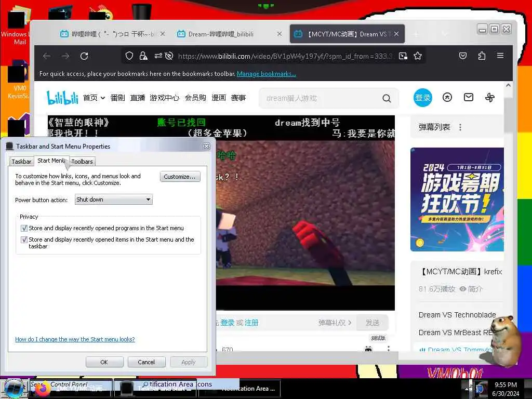Open the Windows Start orb
The width and height of the screenshot is (532, 399).
click(x=14, y=389)
